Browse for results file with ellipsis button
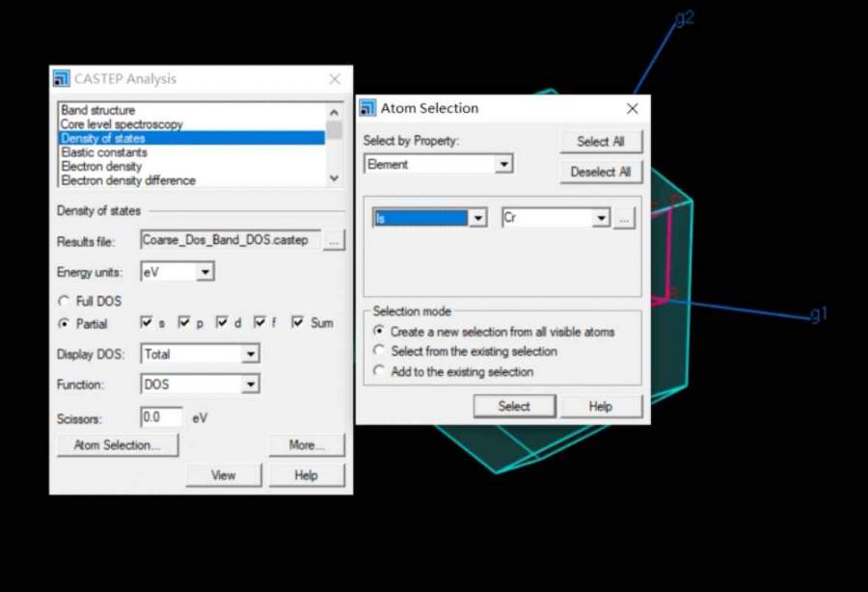Viewport: 868px width, 592px height. 334,241
